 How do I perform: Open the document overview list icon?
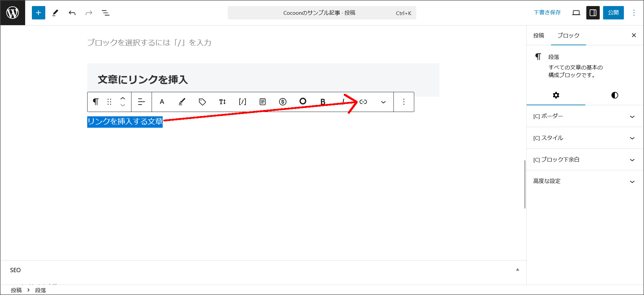point(106,13)
